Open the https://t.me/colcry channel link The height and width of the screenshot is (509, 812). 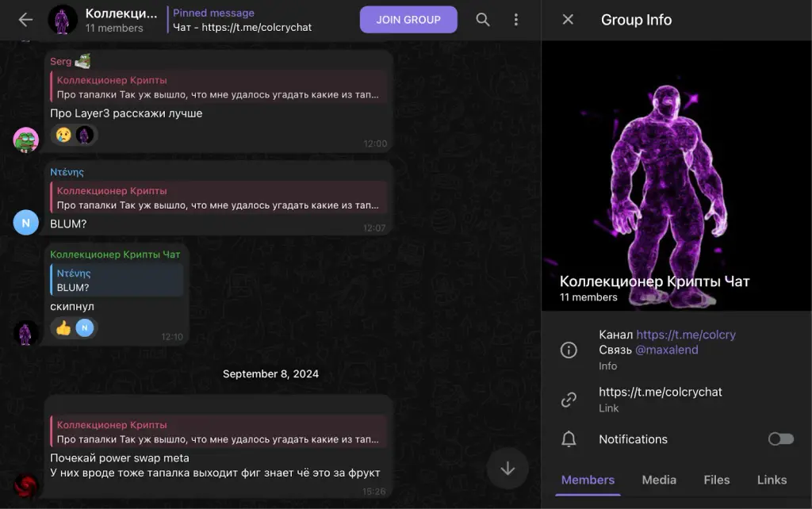686,335
